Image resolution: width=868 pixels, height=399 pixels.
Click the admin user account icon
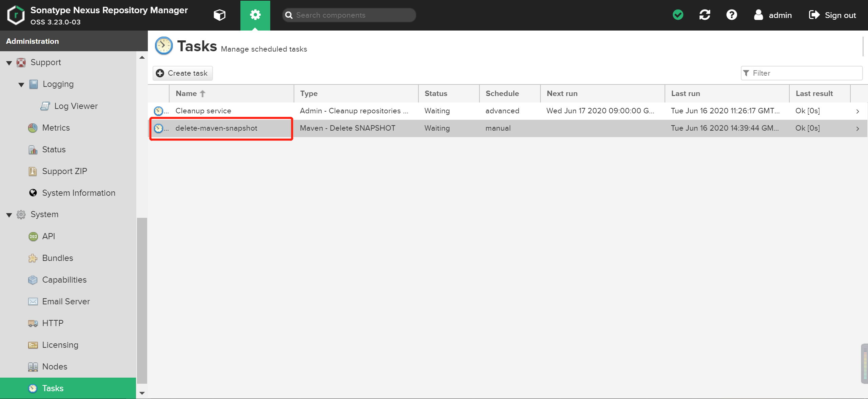pos(758,15)
